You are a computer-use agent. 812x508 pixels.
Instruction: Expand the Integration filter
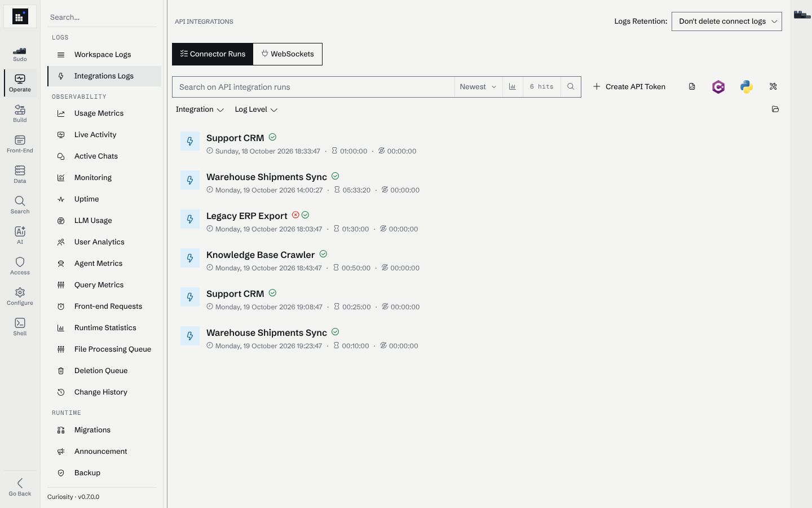[x=200, y=110]
